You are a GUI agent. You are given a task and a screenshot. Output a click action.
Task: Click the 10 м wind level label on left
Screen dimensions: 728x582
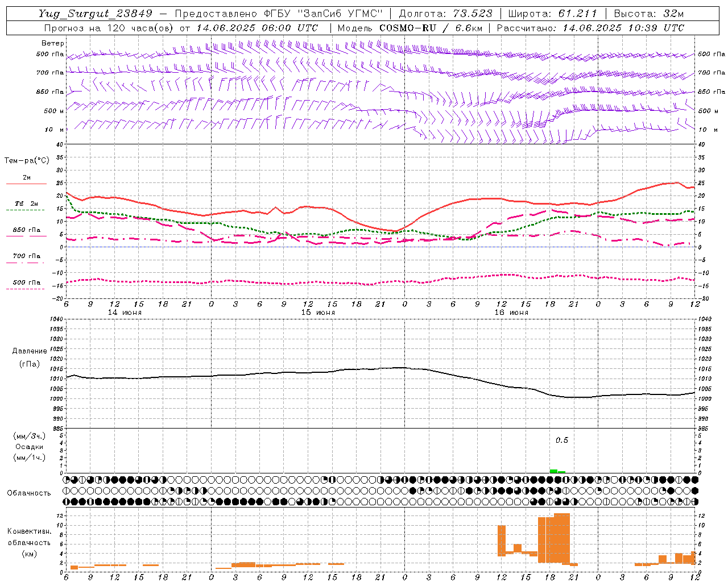pyautogui.click(x=55, y=130)
